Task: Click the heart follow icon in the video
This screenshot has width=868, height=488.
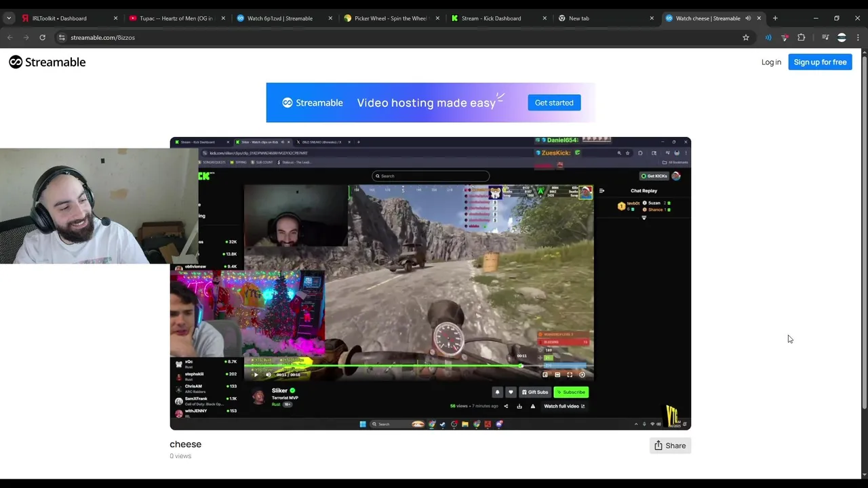Action: point(511,392)
